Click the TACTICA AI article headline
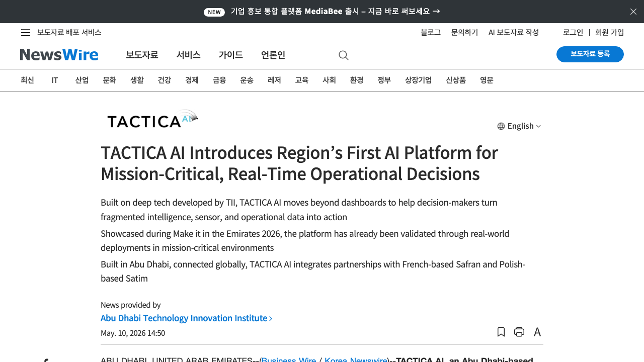 [x=299, y=163]
